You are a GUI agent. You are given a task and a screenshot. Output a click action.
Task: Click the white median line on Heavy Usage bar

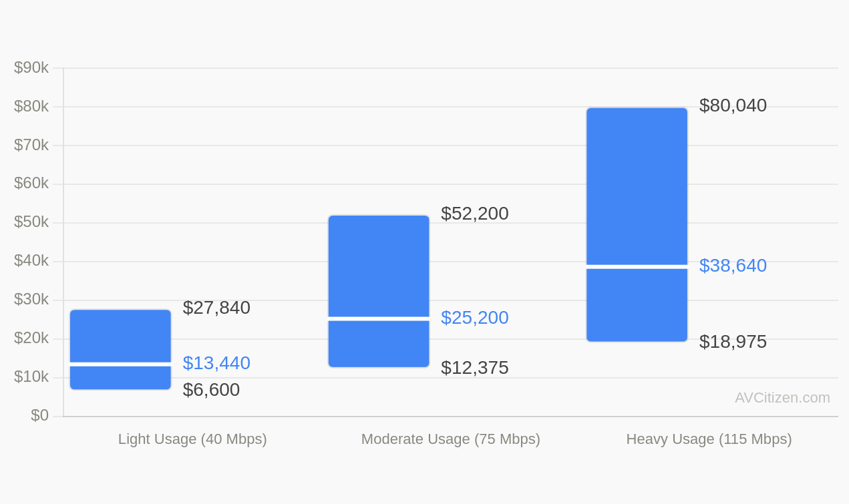point(637,266)
